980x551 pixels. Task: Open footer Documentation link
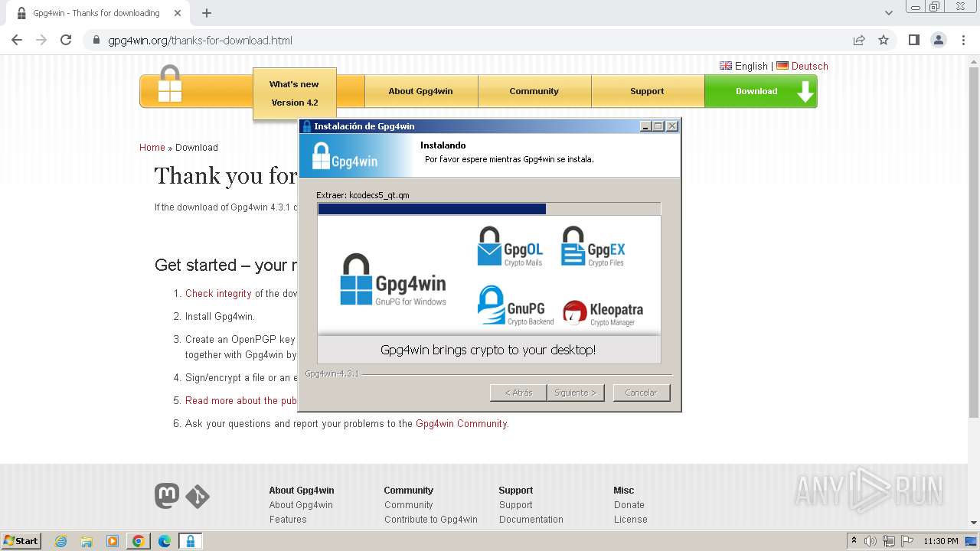[x=531, y=520]
